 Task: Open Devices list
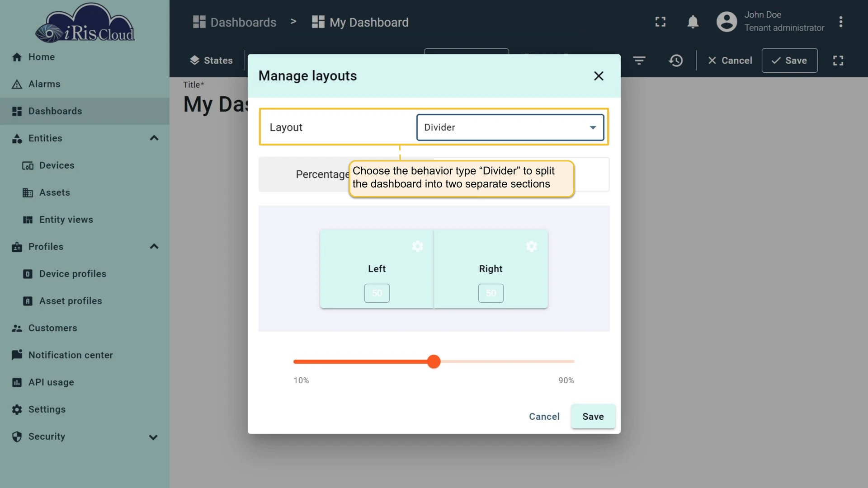coord(85,165)
